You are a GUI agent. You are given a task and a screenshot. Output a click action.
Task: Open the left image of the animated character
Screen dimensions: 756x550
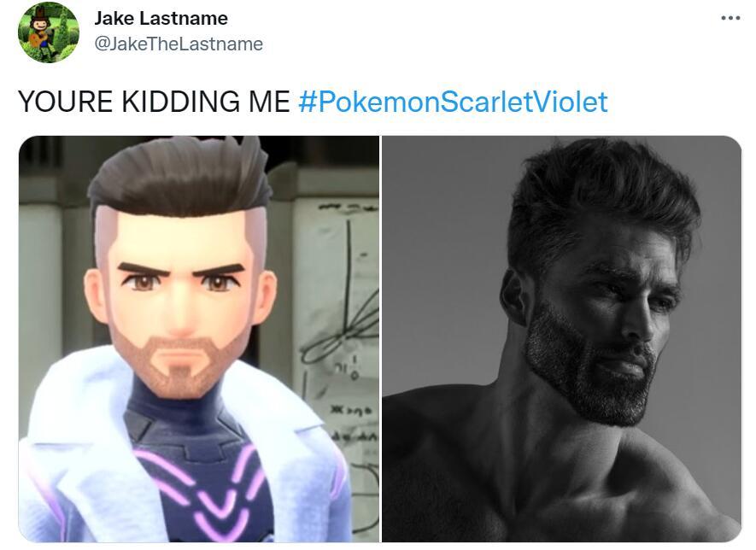[198, 338]
